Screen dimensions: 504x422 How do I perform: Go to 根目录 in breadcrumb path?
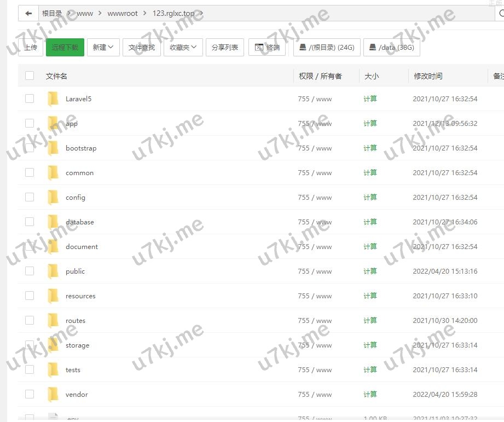52,13
